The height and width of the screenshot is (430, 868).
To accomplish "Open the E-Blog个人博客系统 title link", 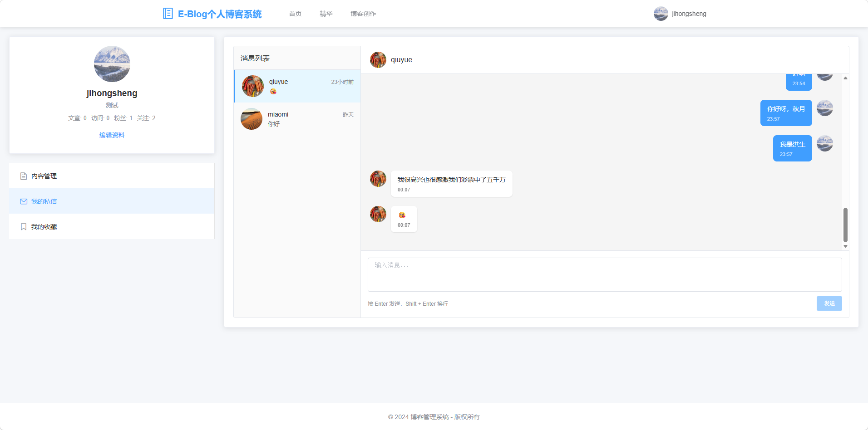I will click(220, 14).
